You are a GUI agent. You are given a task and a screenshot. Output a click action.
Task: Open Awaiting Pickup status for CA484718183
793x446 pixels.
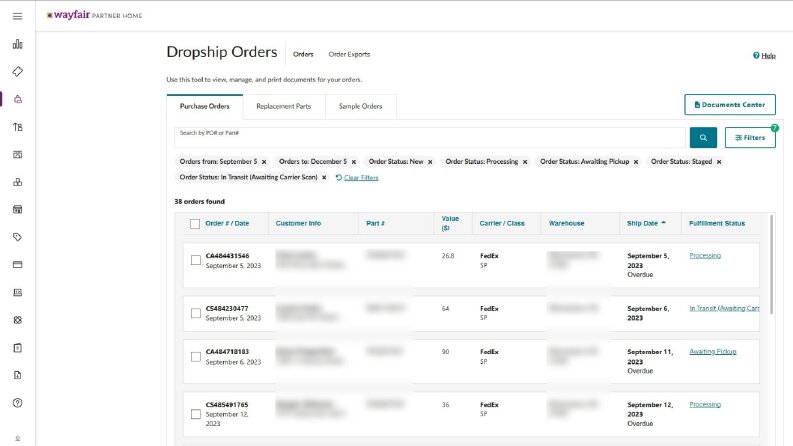click(713, 351)
